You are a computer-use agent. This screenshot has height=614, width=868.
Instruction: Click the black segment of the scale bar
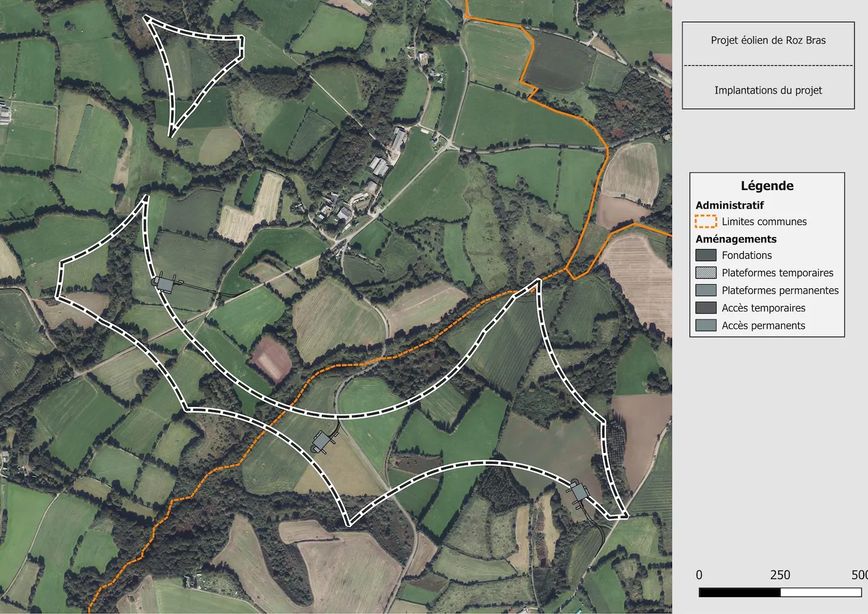[740, 592]
